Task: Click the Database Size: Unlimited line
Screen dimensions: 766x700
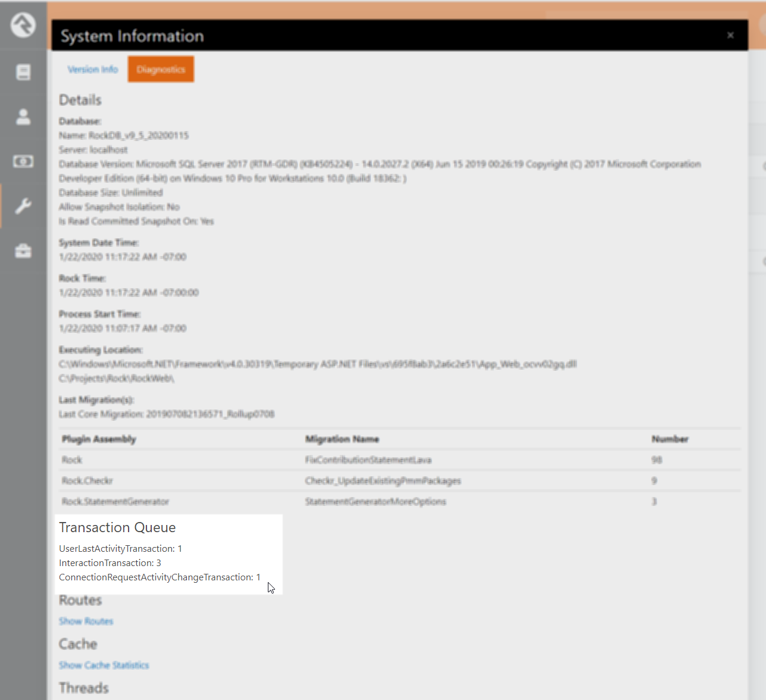Action: click(111, 192)
